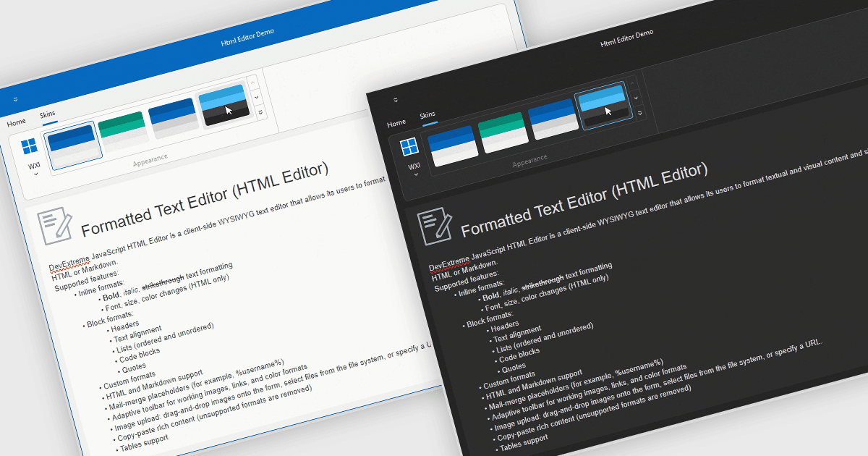
Task: Expand the WXI chevron in dark window
Action: [414, 174]
